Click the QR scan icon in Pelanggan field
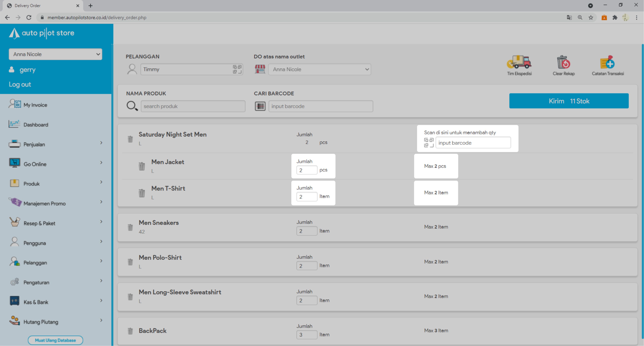Image resolution: width=644 pixels, height=346 pixels. pyautogui.click(x=237, y=69)
